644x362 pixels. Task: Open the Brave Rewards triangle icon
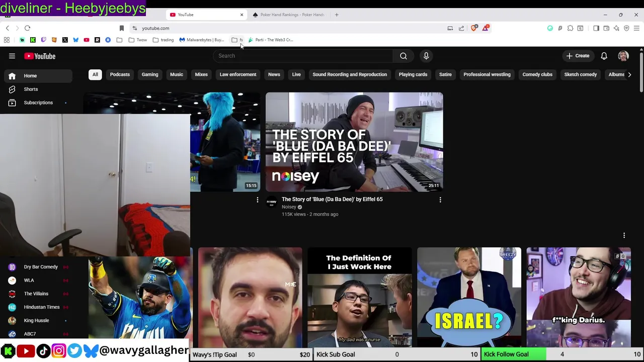tap(486, 28)
